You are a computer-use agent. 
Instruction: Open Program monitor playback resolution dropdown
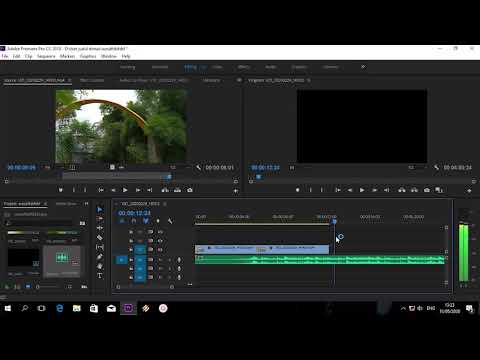click(x=412, y=167)
